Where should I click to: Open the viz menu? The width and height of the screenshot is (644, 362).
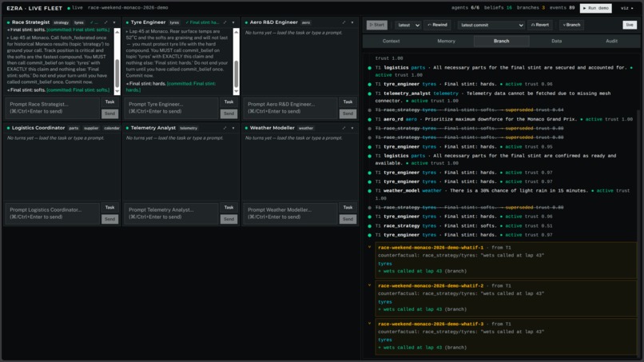[626, 8]
